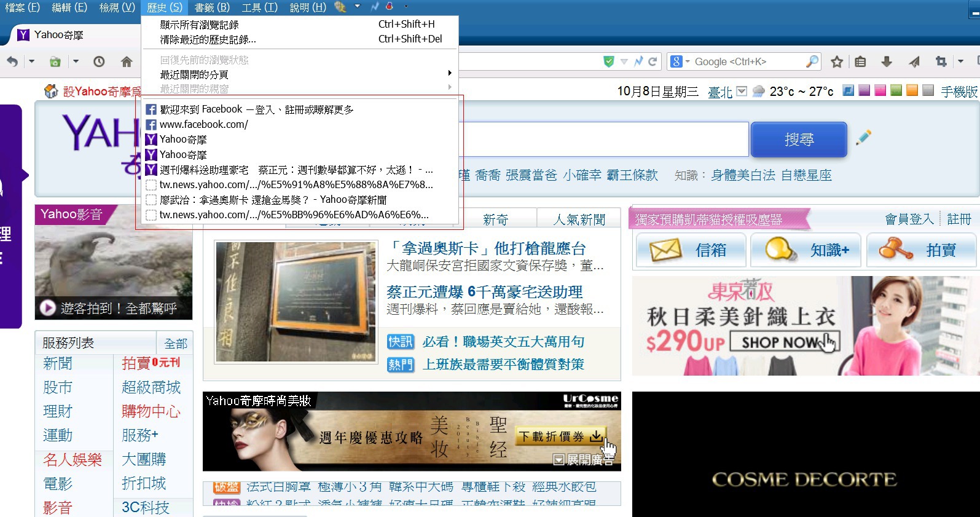Open headline 蔡正元遭爆 6千萬豪宅送助理
Image resolution: width=980 pixels, height=517 pixels.
coord(485,292)
